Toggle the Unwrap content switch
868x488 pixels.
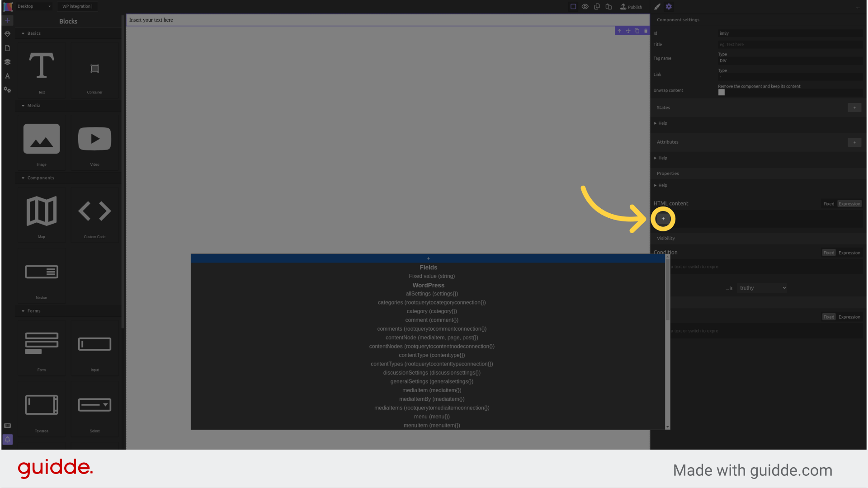[722, 92]
